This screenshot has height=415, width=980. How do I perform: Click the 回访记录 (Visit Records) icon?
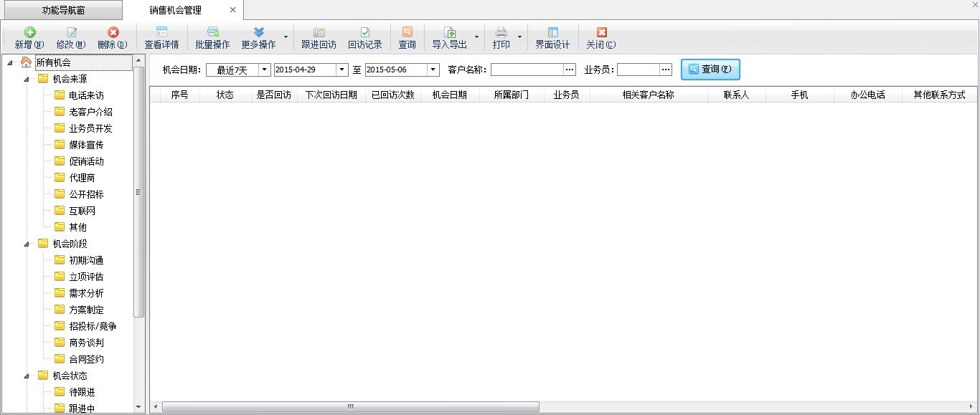click(364, 33)
